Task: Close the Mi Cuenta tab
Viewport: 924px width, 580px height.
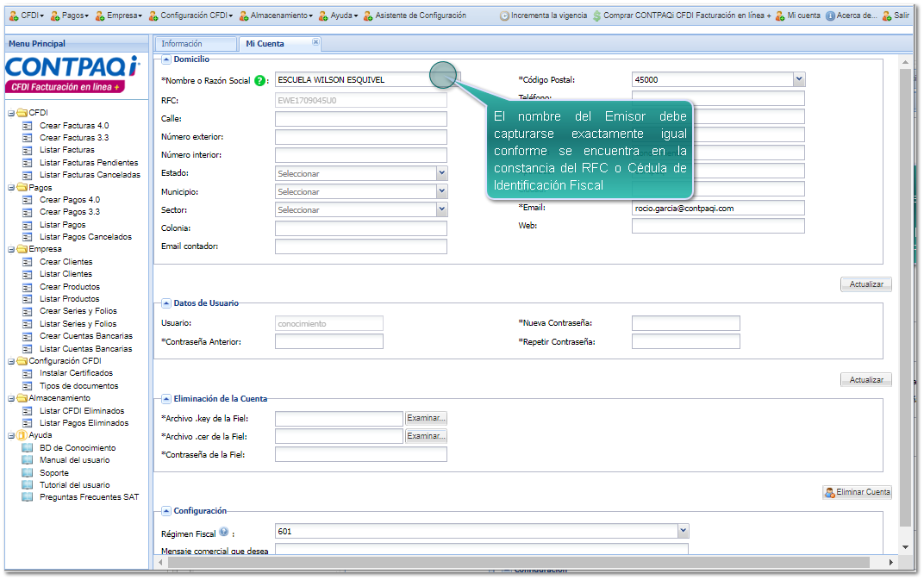Action: pos(315,42)
